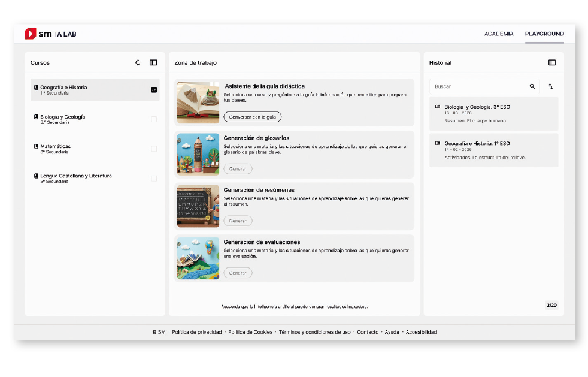Image resolution: width=588 pixels, height=377 pixels.
Task: Check the Biología y Geología course checkbox
Action: pos(154,119)
